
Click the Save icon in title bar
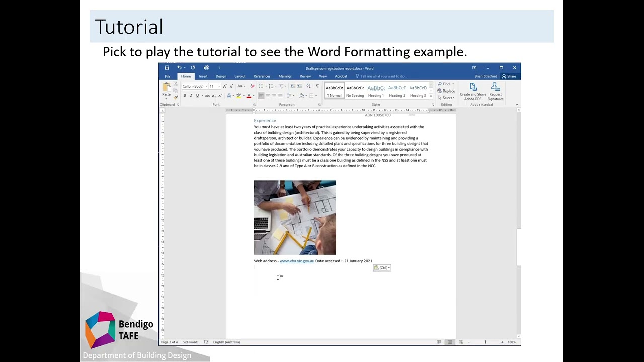tap(167, 68)
